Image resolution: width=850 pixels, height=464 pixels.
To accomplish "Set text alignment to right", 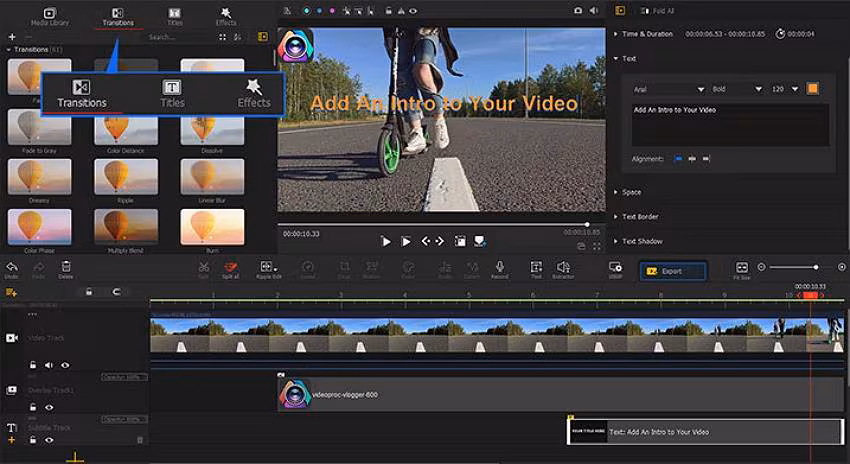I will coord(706,159).
